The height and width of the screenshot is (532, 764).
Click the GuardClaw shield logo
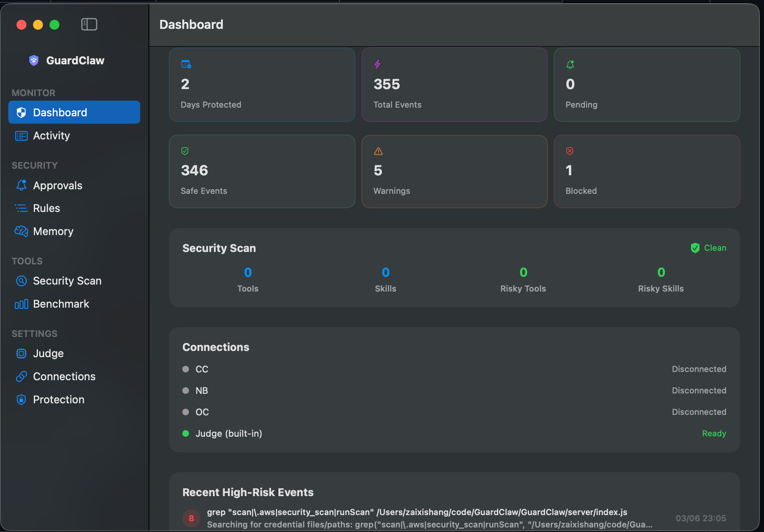pos(33,60)
